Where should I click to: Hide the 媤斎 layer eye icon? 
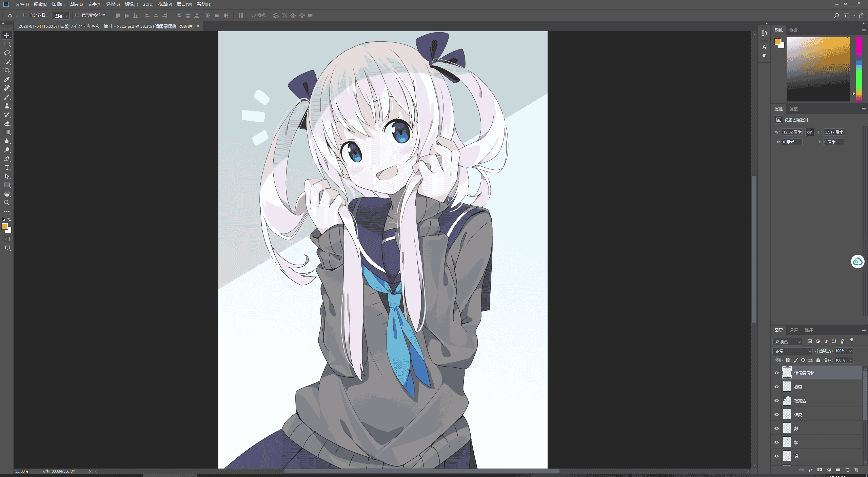776,387
